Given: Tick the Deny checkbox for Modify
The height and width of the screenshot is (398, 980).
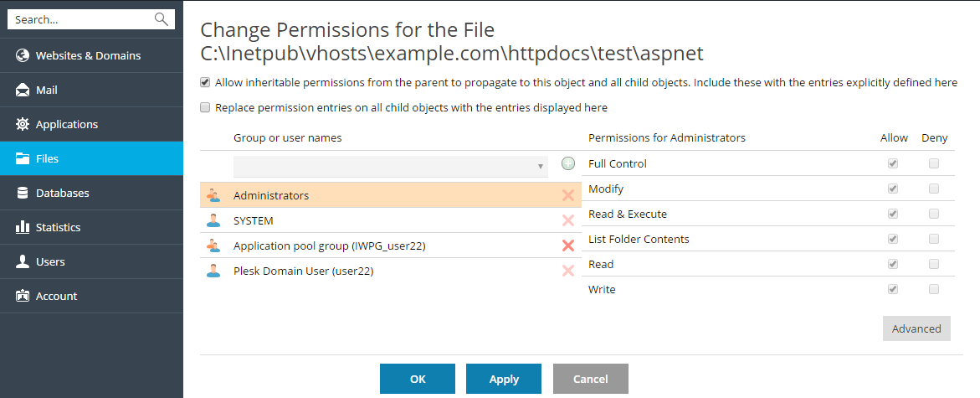Looking at the screenshot, I should [x=934, y=189].
